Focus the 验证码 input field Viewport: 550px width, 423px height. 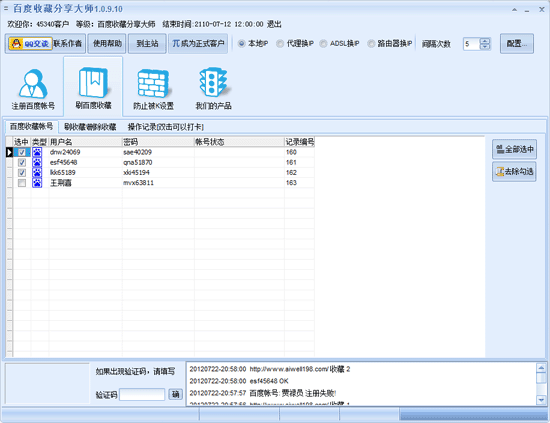tap(142, 395)
